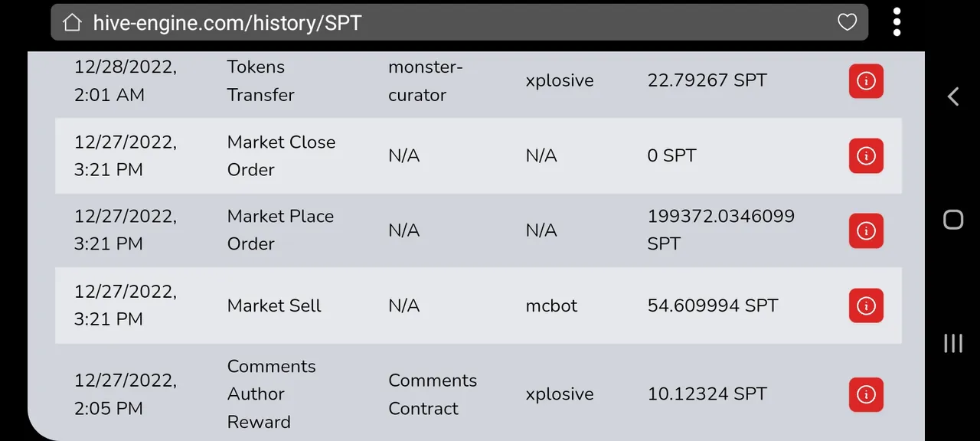Click the hive-engine.com/history/SPT address bar

459,23
